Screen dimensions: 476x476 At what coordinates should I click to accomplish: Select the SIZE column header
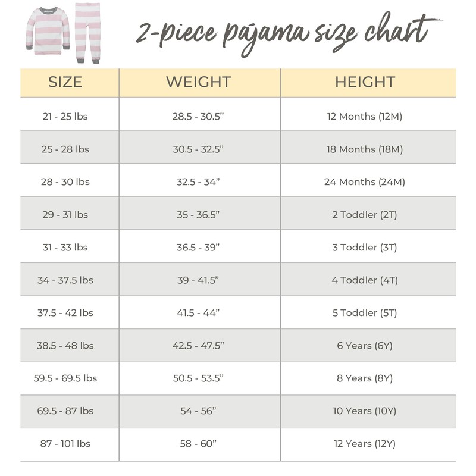point(65,82)
